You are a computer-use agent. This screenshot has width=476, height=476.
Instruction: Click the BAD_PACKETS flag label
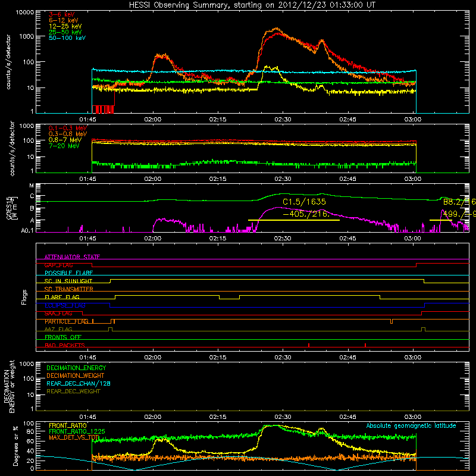[65, 345]
